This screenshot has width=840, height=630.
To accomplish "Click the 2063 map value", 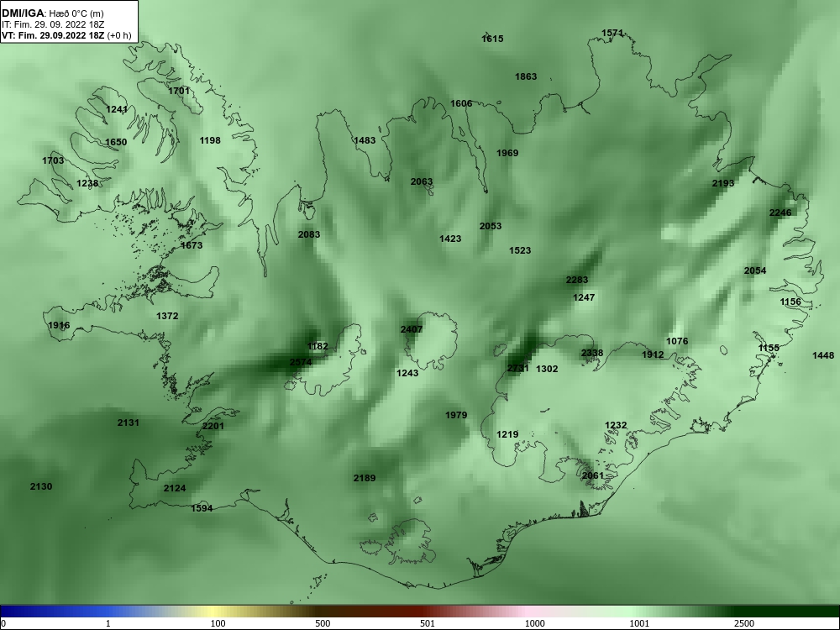I will 422,181.
